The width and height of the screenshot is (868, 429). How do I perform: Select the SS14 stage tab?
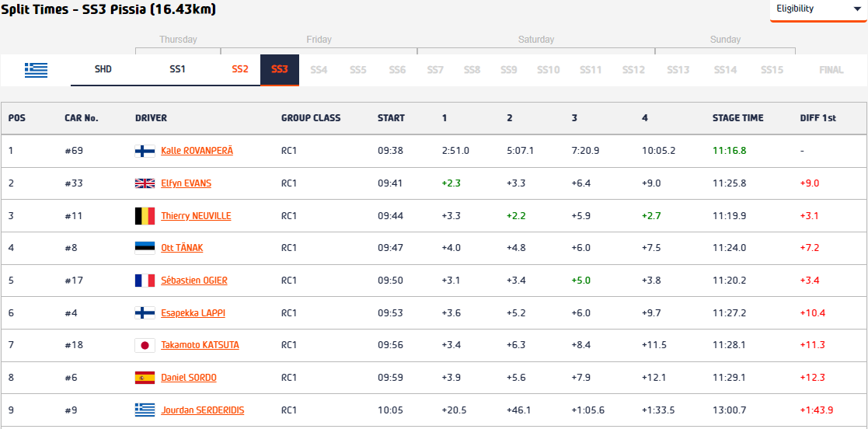tap(725, 70)
